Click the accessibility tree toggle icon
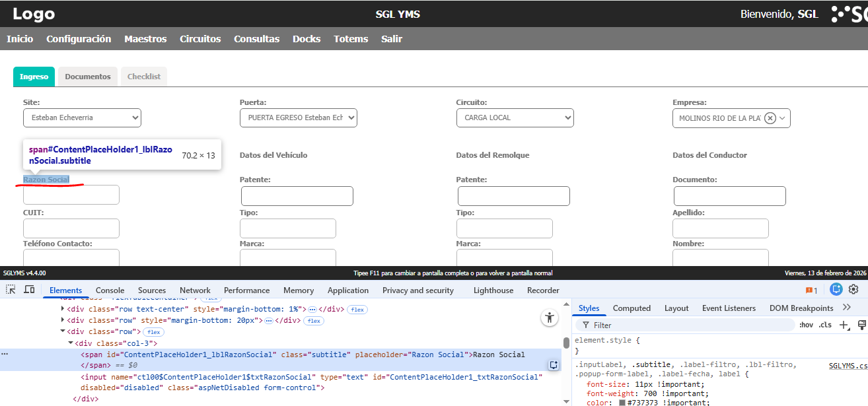868x406 pixels. point(550,318)
